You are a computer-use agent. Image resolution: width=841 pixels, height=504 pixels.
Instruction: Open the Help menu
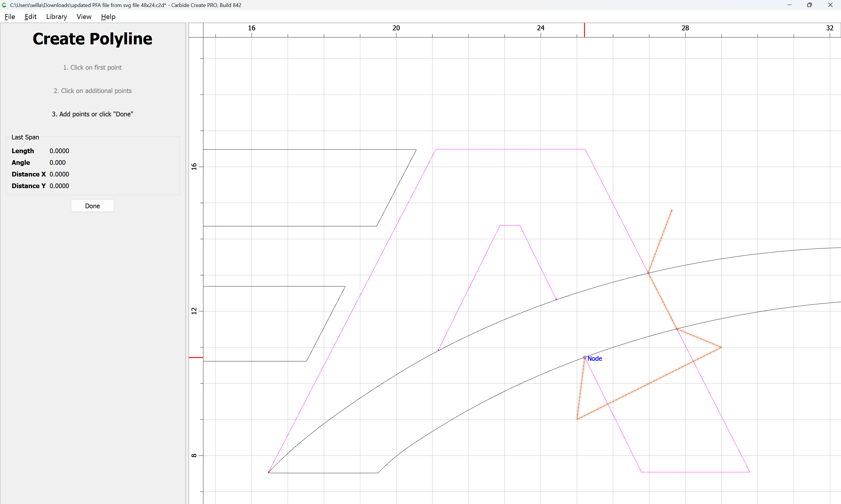[108, 17]
